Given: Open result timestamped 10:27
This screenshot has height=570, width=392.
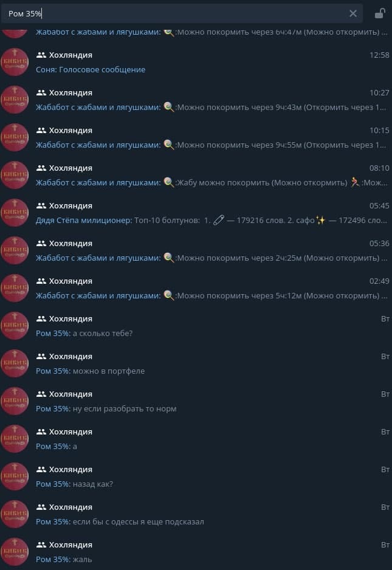Looking at the screenshot, I should click(196, 100).
